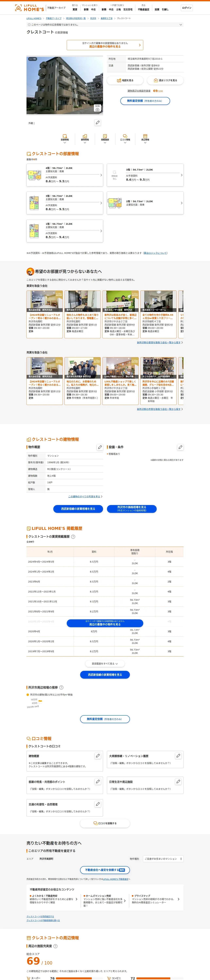Viewport: 210px width, 980px height.
Task: Open 新所沢駅の賃貸を取り扱う会社一覧 link
Action: coord(158,342)
